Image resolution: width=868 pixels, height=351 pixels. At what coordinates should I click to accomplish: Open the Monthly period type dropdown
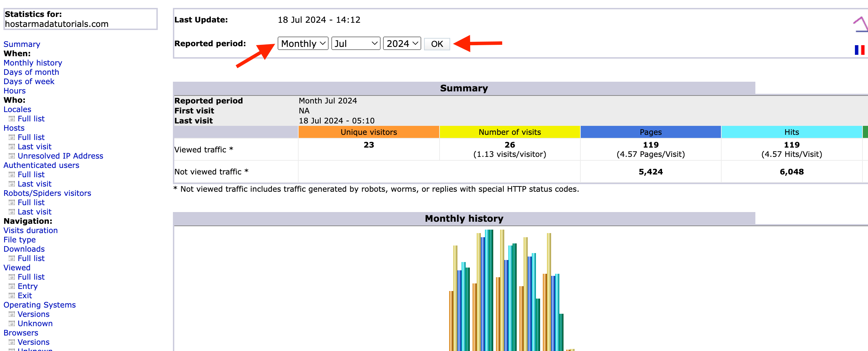[303, 44]
